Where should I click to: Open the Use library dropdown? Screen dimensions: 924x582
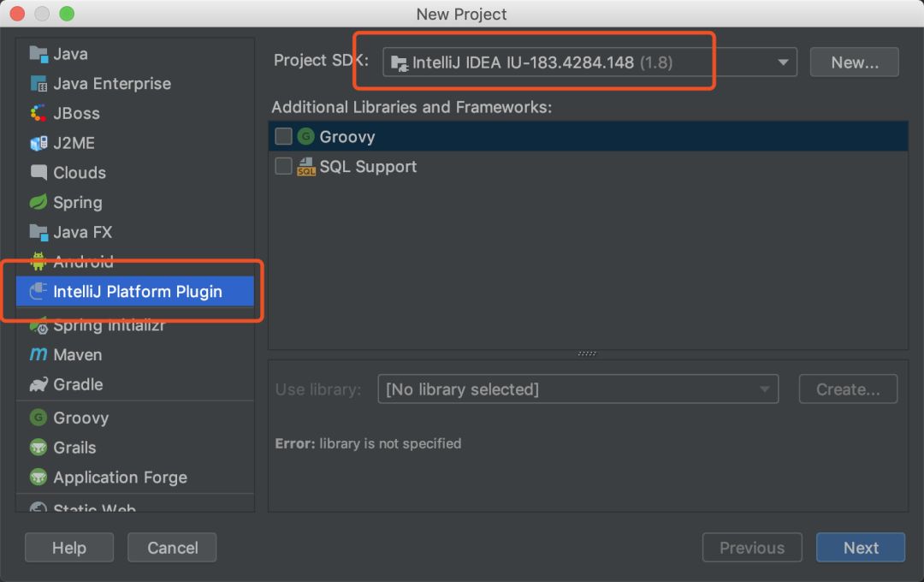[x=578, y=389]
